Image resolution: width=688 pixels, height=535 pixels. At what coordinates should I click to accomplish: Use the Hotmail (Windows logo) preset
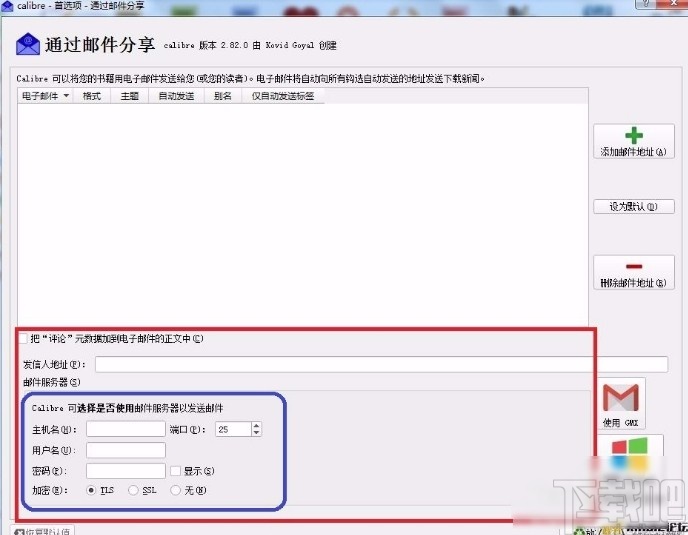tap(630, 454)
